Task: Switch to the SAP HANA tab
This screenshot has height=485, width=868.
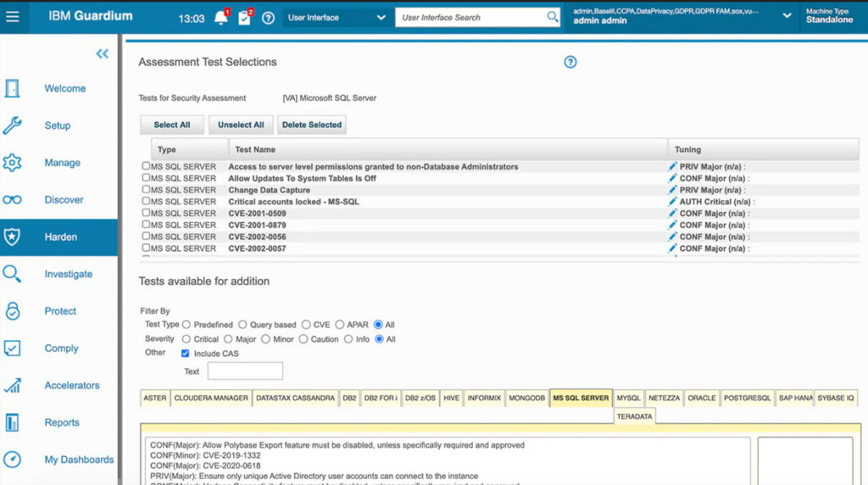Action: coord(795,398)
